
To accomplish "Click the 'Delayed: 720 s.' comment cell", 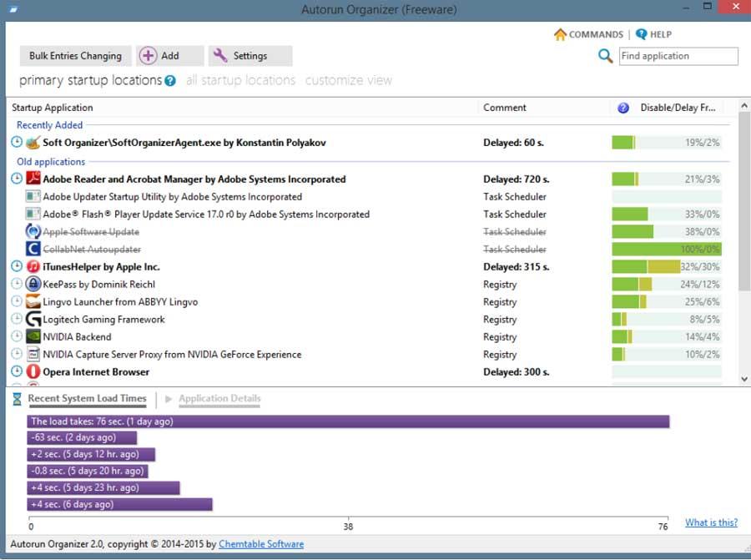I will 517,179.
